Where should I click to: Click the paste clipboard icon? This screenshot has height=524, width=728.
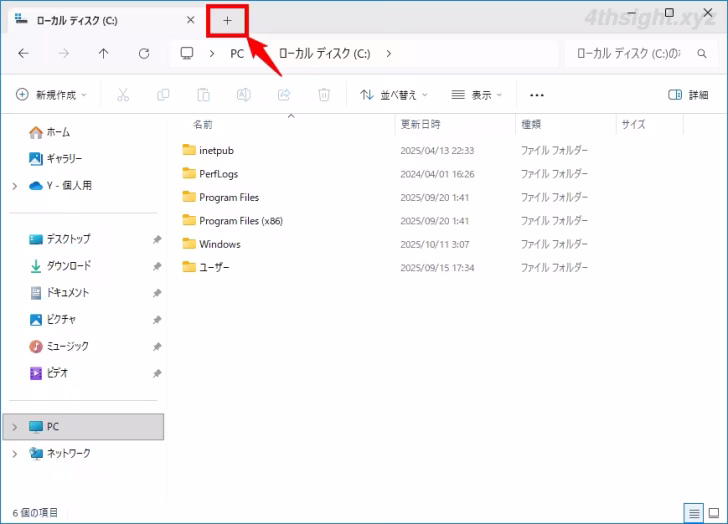pyautogui.click(x=203, y=95)
